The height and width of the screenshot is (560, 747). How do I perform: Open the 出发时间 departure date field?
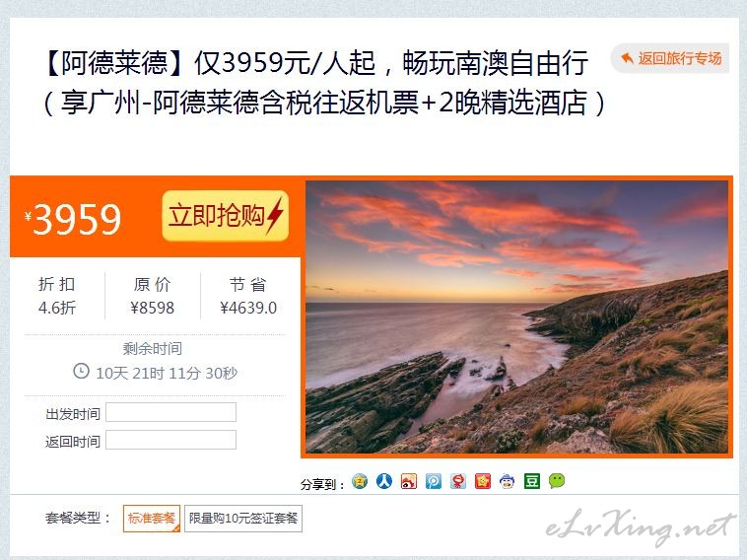pos(171,412)
